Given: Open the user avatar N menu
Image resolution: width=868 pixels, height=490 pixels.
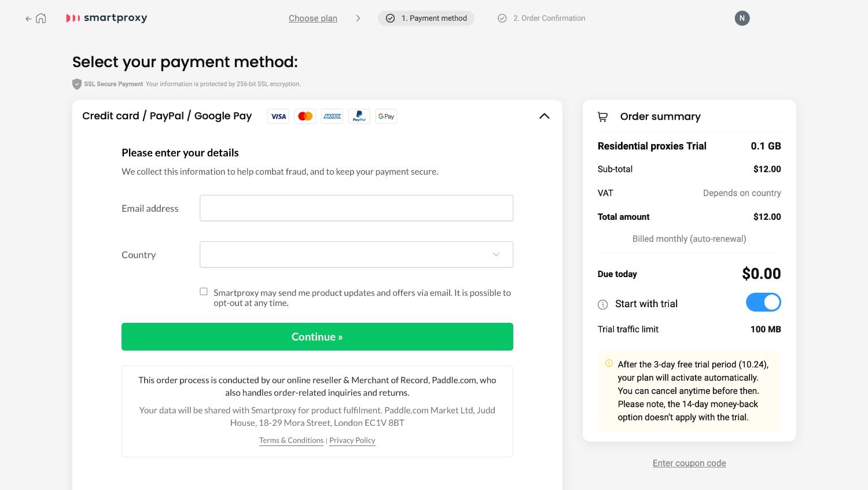Looking at the screenshot, I should tap(742, 18).
